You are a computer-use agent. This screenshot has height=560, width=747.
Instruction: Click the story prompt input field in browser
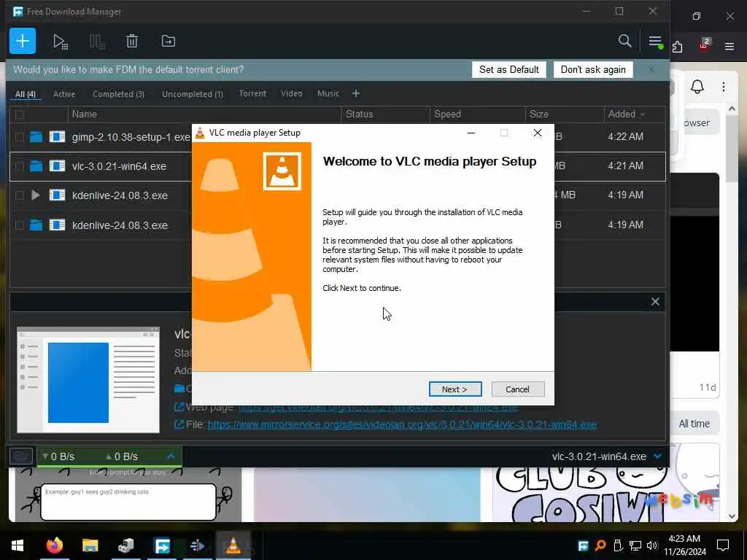point(128,502)
